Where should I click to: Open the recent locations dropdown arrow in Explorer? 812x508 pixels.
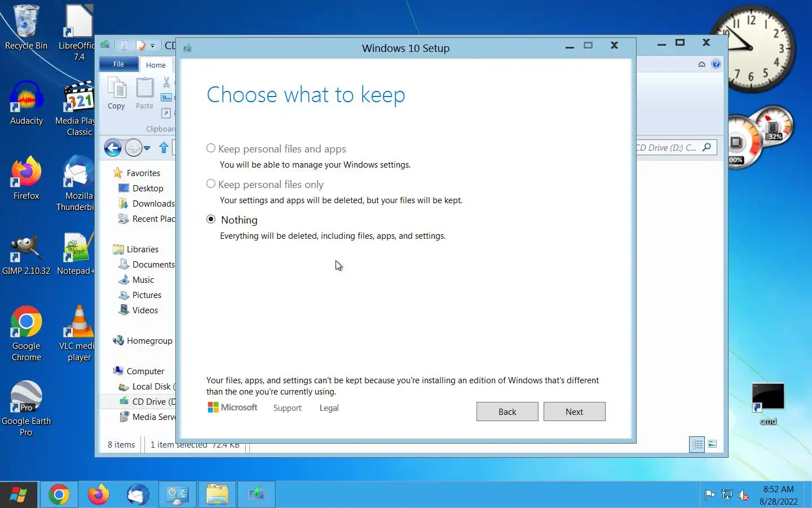click(x=147, y=148)
